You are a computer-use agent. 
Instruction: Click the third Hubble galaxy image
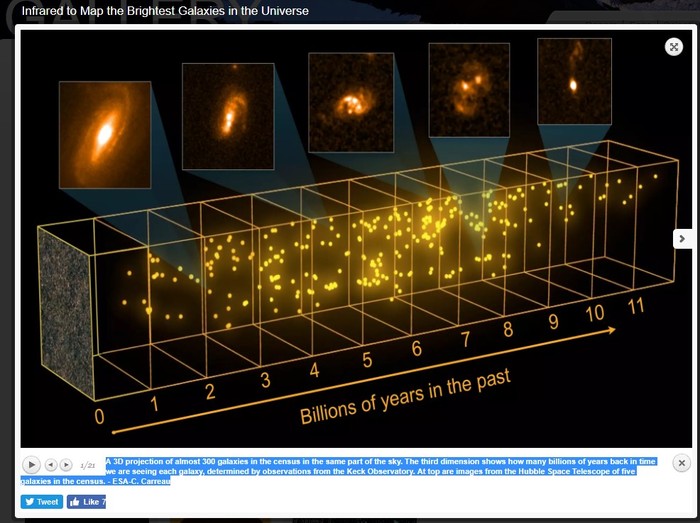pyautogui.click(x=350, y=101)
